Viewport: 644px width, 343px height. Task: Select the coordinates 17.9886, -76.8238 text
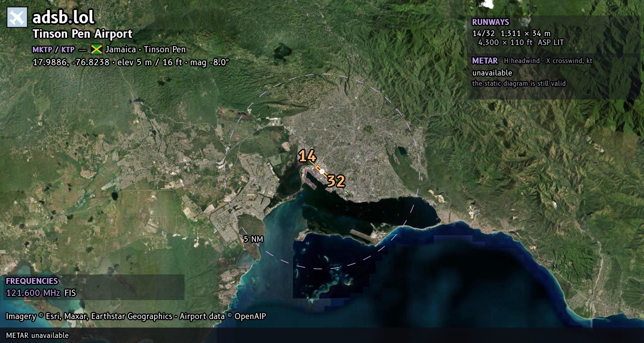coord(70,62)
